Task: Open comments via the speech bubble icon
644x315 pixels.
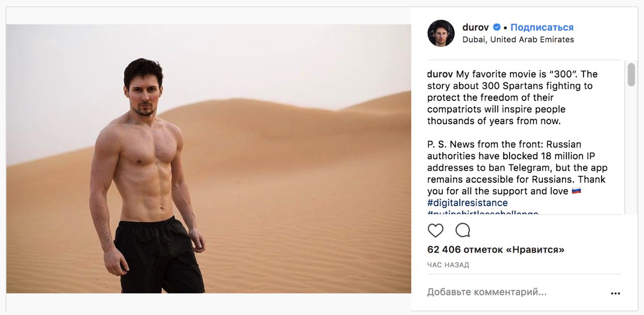Action: tap(462, 231)
